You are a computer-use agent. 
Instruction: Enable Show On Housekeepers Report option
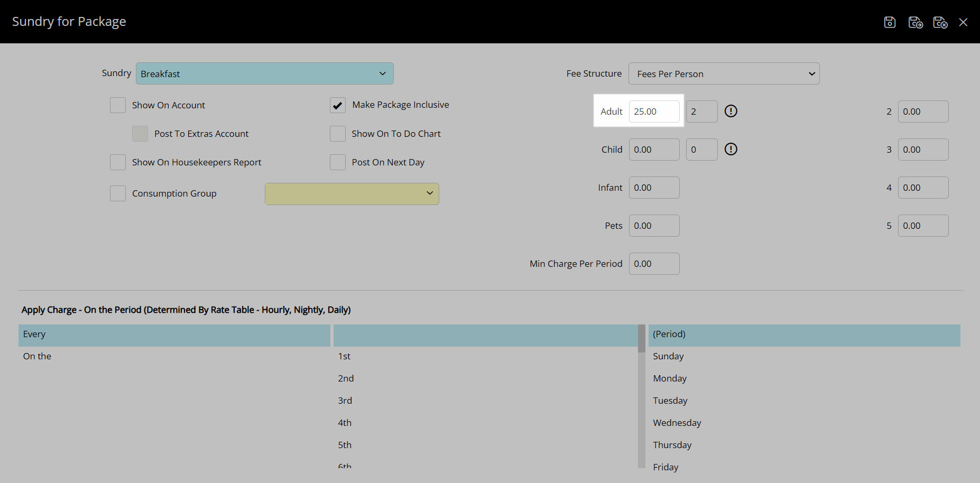118,162
